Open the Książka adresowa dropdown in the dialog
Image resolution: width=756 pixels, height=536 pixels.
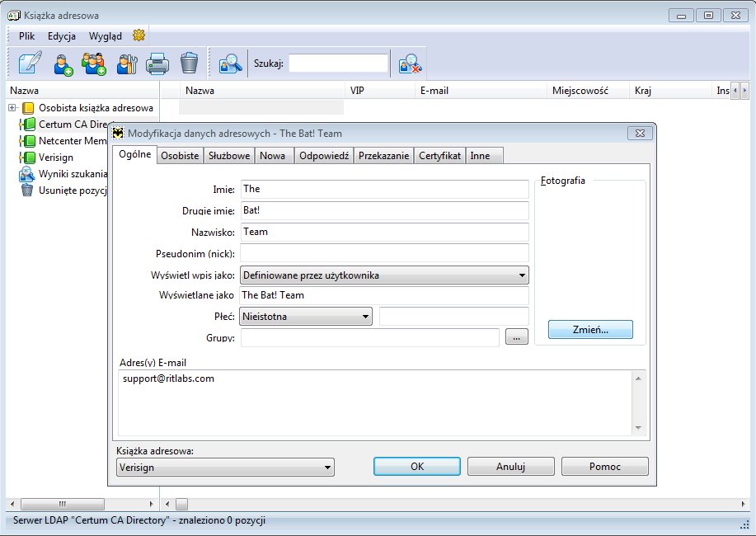point(225,468)
